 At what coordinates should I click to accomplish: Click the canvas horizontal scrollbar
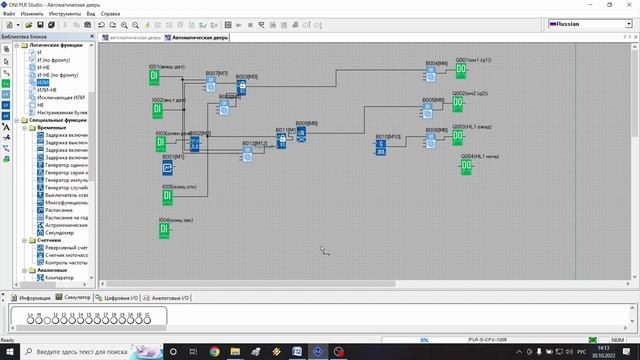[251, 283]
